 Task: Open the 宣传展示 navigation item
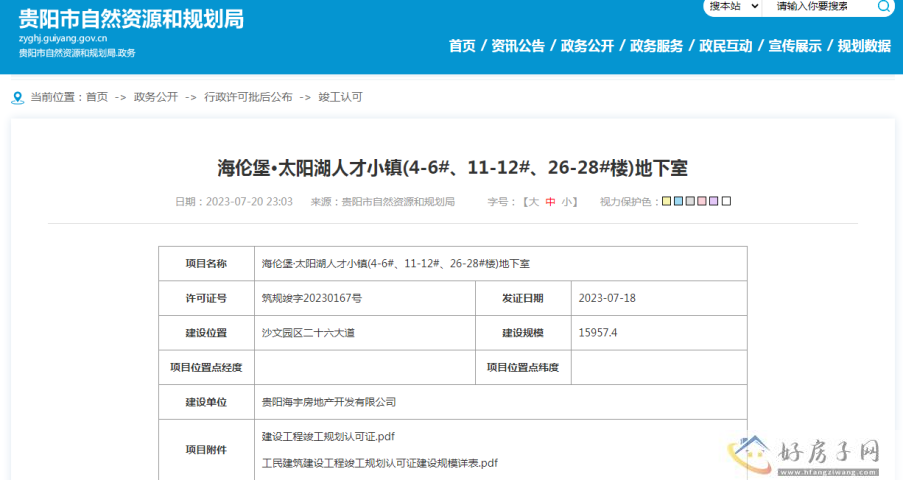(795, 46)
